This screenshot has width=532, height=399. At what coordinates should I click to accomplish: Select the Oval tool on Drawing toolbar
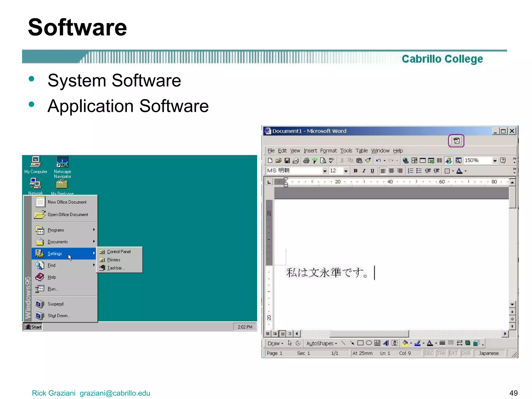click(369, 343)
